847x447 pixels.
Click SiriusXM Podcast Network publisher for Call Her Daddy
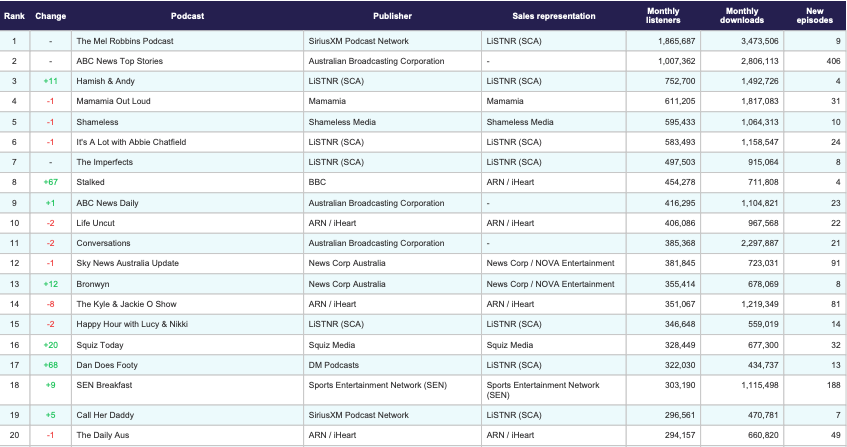click(x=359, y=415)
